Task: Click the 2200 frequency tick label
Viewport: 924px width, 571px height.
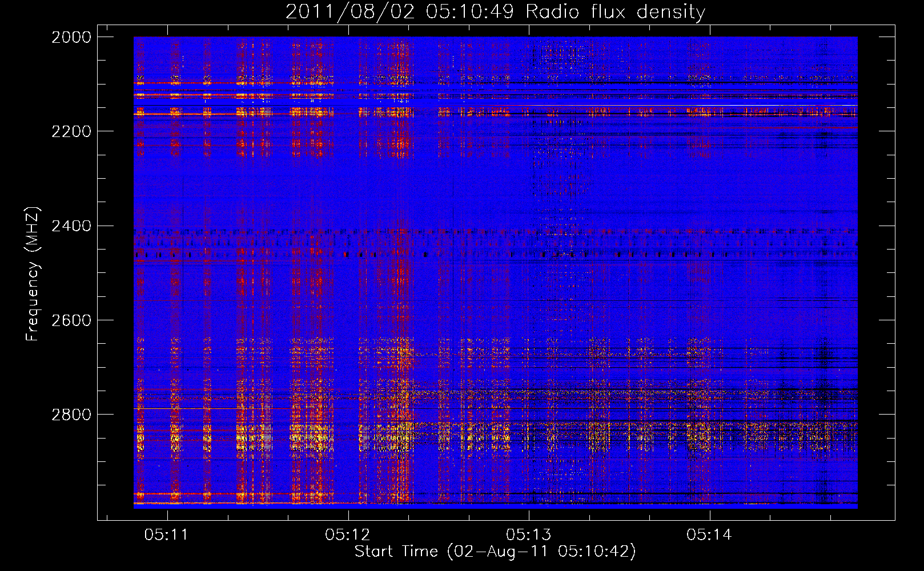Action: [71, 131]
